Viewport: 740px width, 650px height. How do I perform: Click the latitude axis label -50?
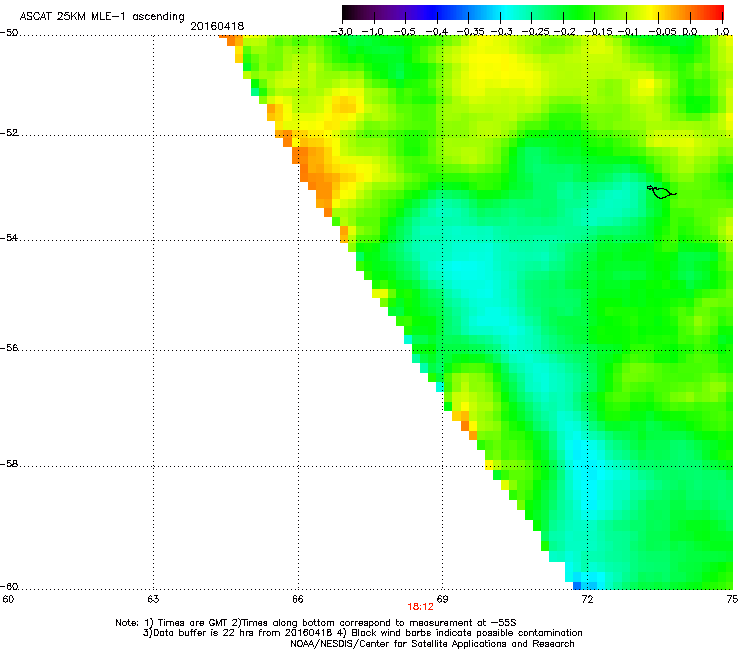coord(9,33)
